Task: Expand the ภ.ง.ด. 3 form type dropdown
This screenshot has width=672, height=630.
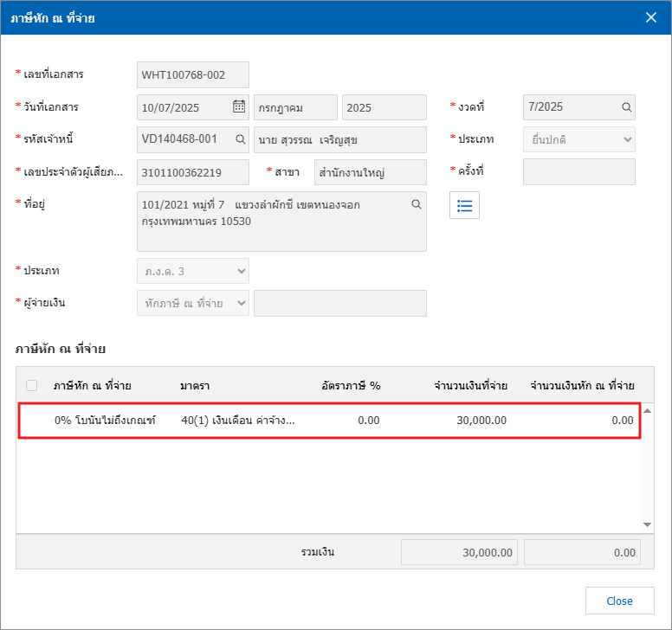Action: tap(193, 271)
